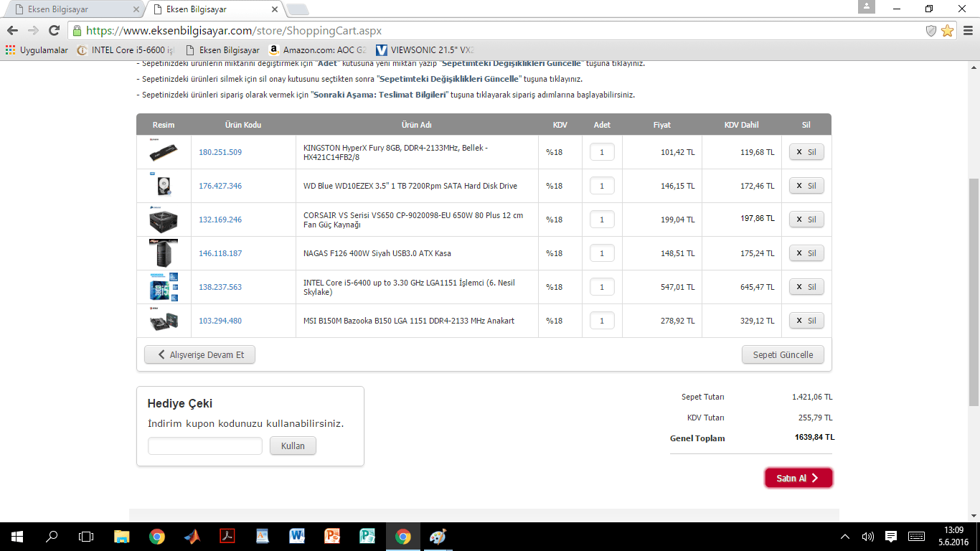Open Publisher from the taskbar
The image size is (980, 551).
(367, 536)
